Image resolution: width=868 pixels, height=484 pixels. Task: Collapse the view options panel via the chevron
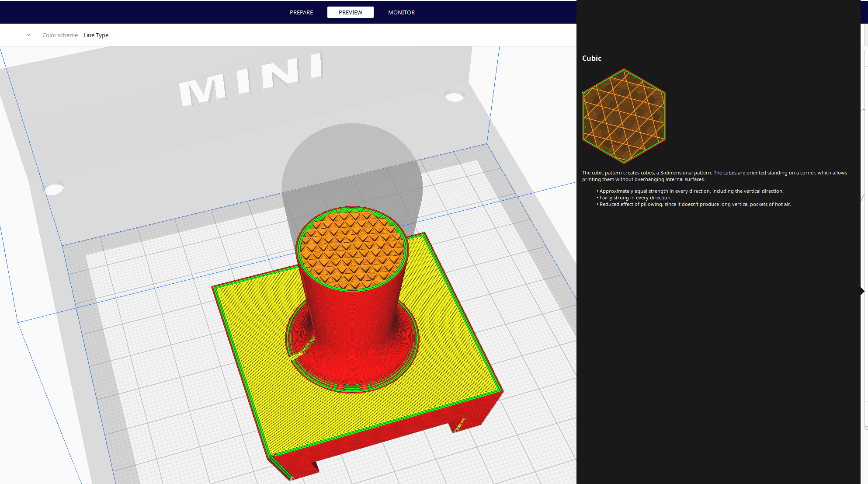(28, 35)
